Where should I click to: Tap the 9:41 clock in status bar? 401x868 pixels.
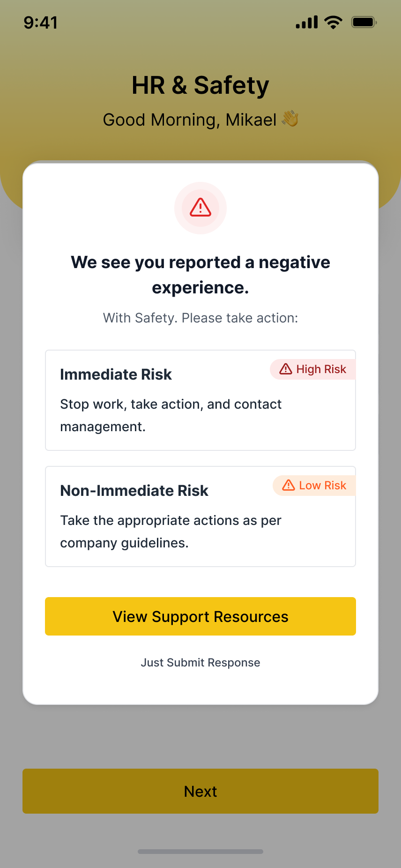click(41, 22)
